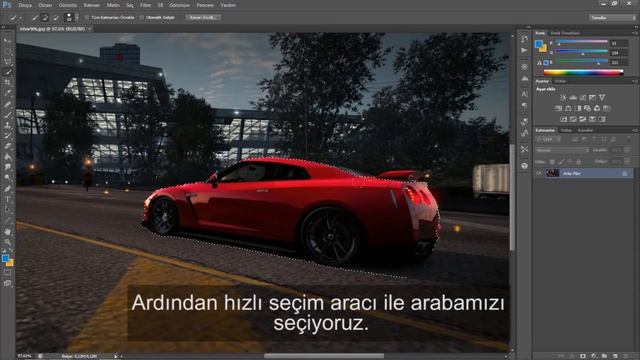The height and width of the screenshot is (360, 640).
Task: Toggle lock image pixels
Action: coord(562,162)
